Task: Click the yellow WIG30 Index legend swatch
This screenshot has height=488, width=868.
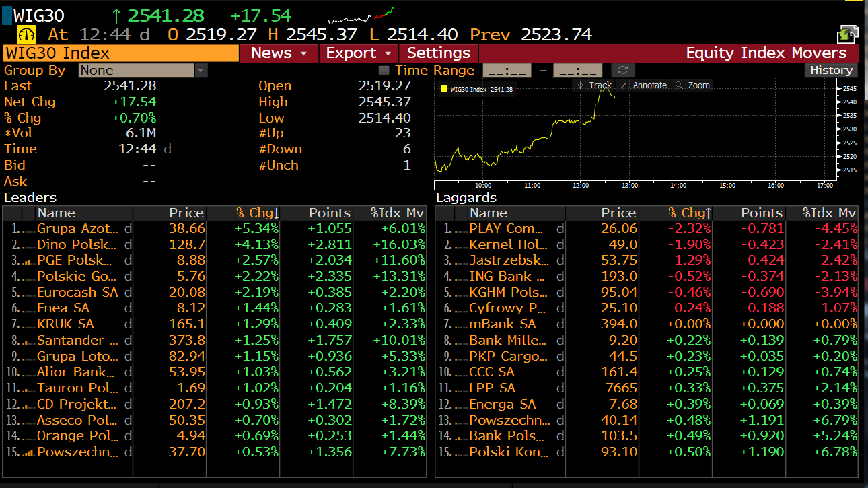Action: tap(444, 89)
